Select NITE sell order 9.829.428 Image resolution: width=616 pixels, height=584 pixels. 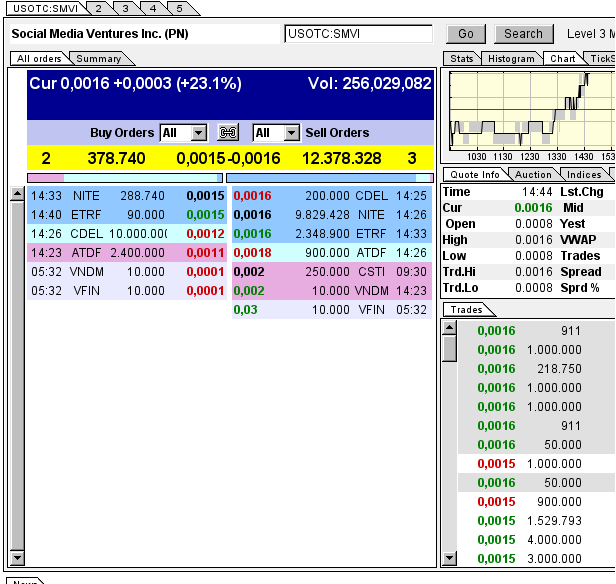332,215
